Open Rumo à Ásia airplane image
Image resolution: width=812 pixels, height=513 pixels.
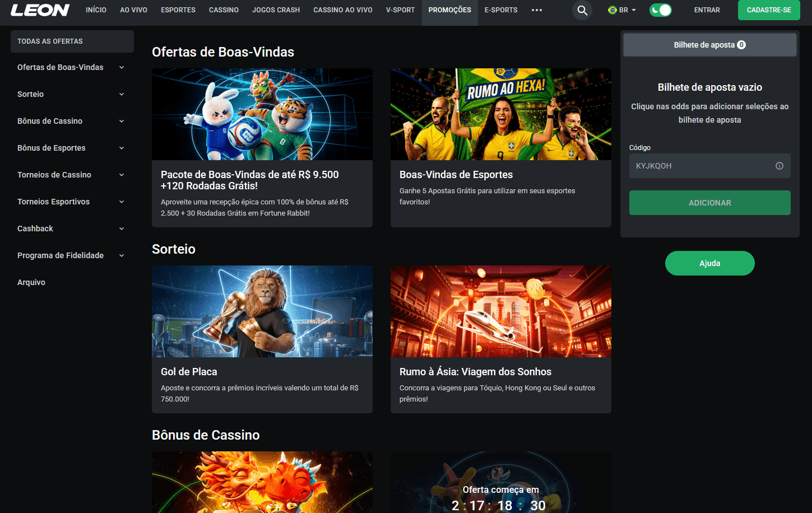coord(501,311)
